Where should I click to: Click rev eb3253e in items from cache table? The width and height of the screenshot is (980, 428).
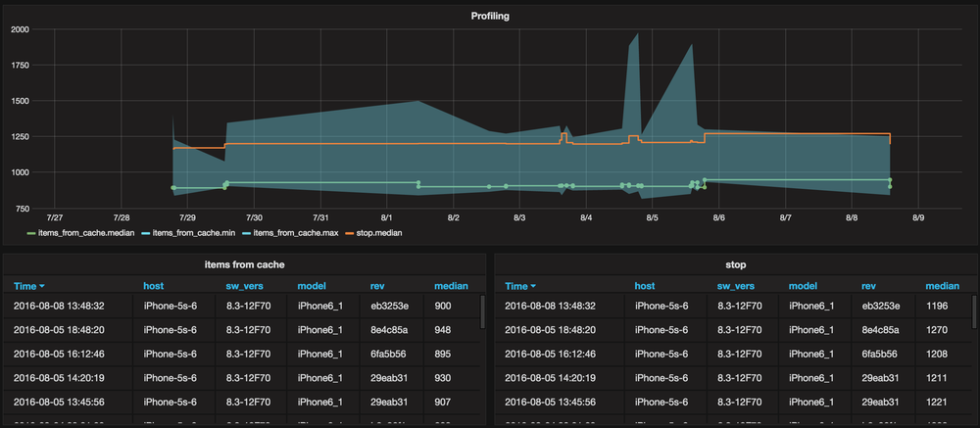pyautogui.click(x=389, y=307)
